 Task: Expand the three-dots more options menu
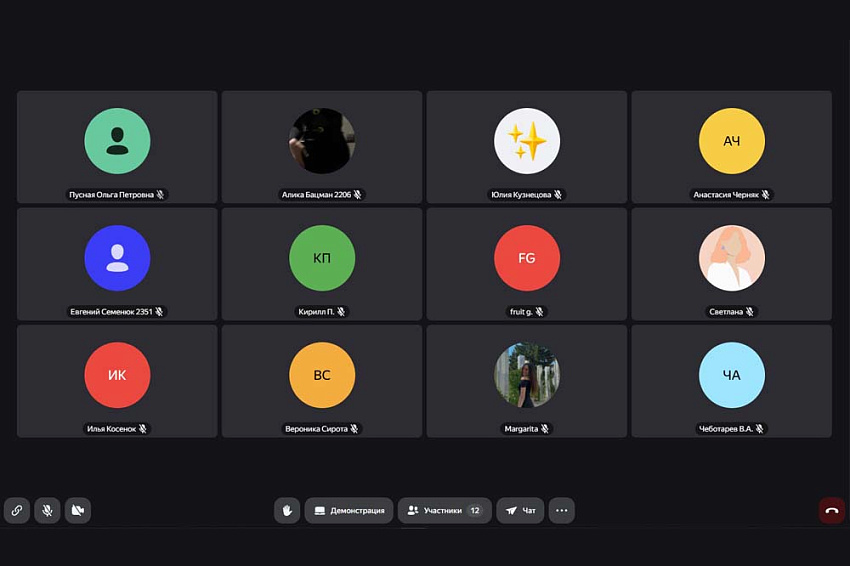point(561,510)
